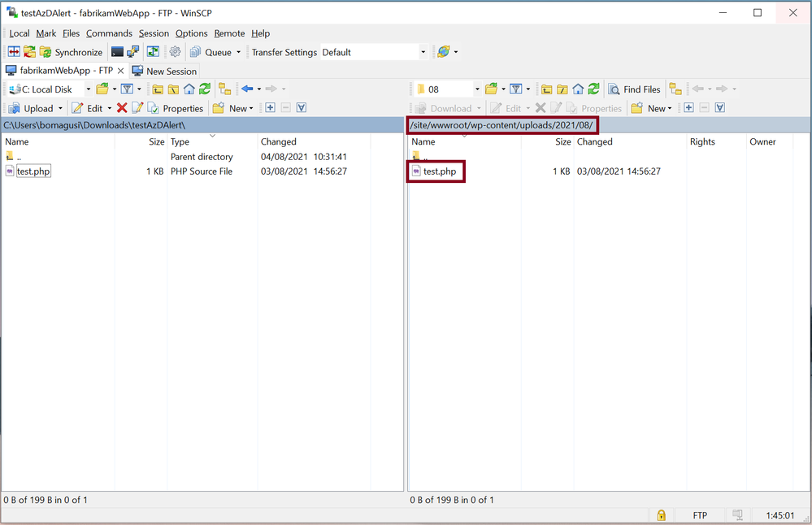Click the local Select Files plus icon

click(x=271, y=108)
